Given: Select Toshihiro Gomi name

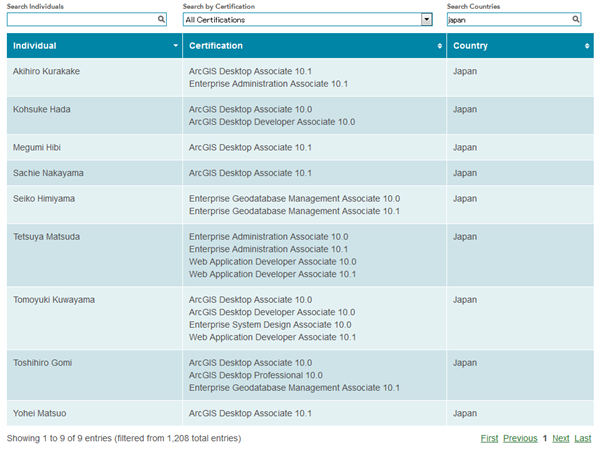Looking at the screenshot, I should (42, 363).
